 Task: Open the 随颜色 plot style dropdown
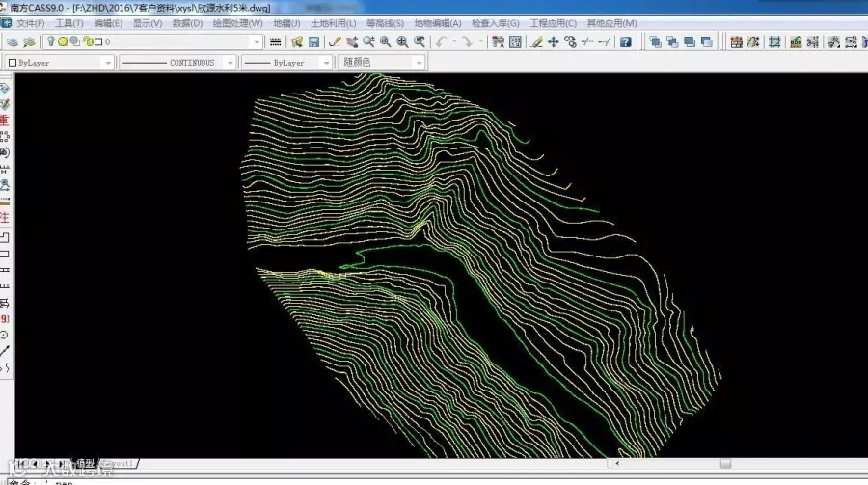[420, 63]
